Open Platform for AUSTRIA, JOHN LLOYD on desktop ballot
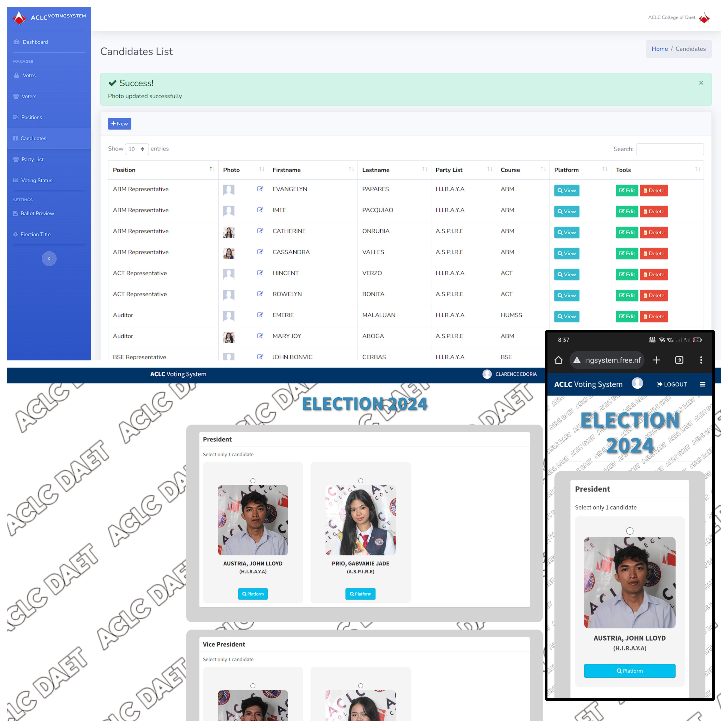The height and width of the screenshot is (728, 728). [253, 594]
